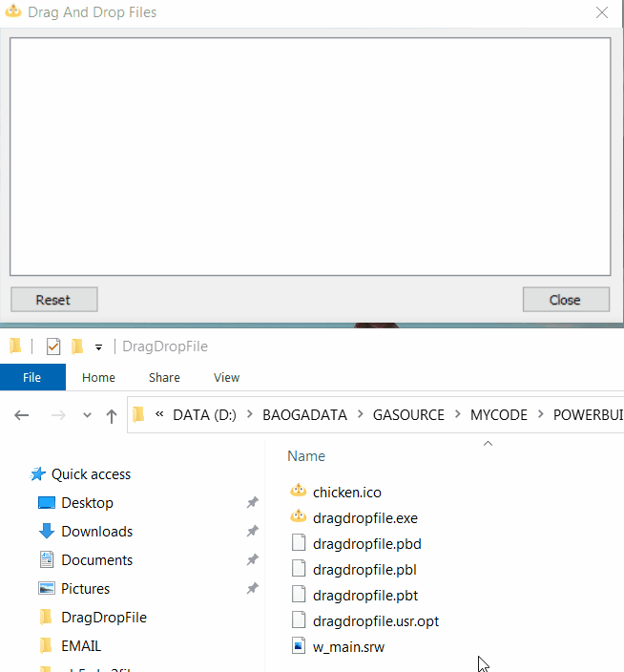The image size is (624, 672).
Task: Click the New folder quick access toolbar icon
Action: 77,346
